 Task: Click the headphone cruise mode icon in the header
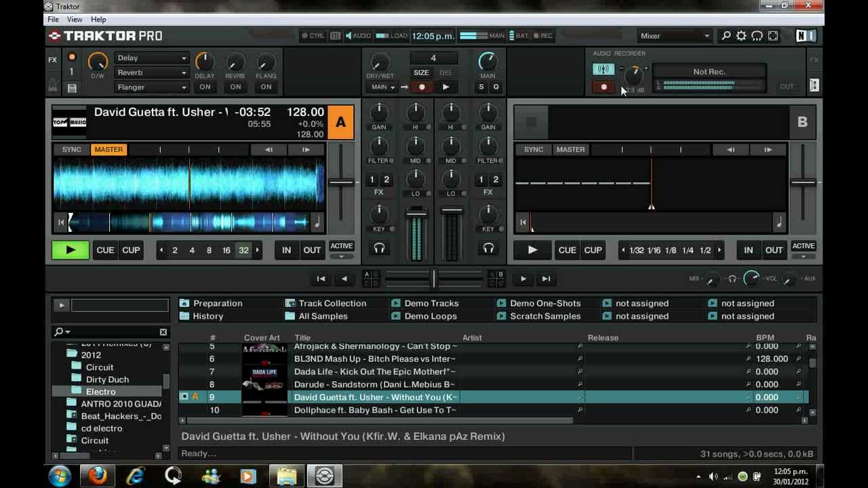tap(757, 36)
